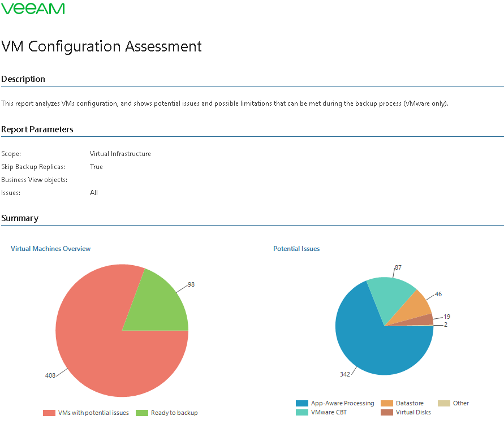Click the Virtual Infrastructure scope value
504x424 pixels.
click(x=120, y=154)
